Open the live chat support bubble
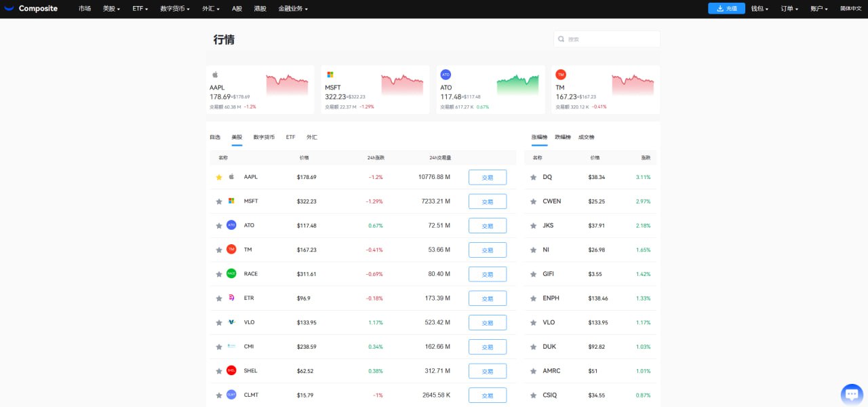Viewport: 868px width, 407px height. tap(851, 394)
